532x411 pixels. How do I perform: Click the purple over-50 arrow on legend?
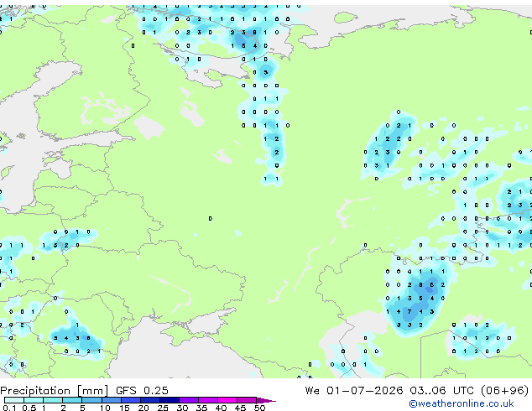266,400
